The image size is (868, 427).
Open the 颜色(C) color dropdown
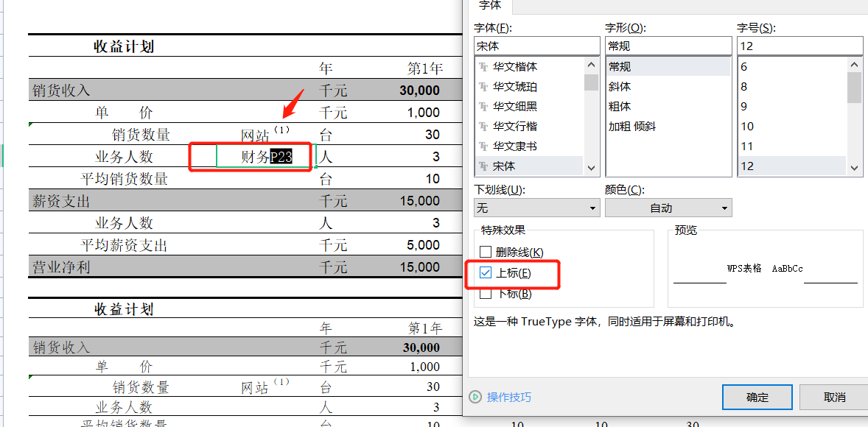[x=669, y=208]
